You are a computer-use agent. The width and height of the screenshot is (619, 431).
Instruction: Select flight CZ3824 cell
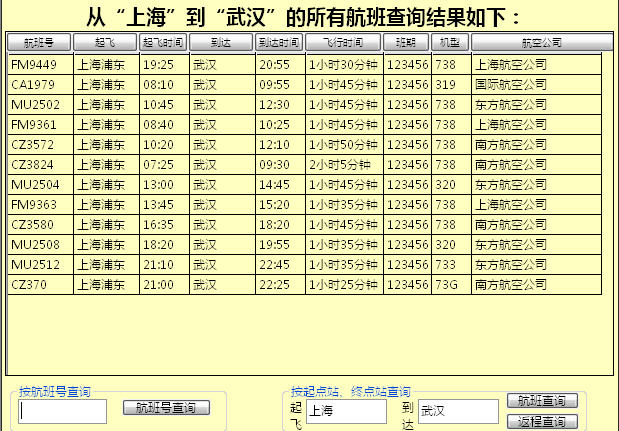coord(40,165)
